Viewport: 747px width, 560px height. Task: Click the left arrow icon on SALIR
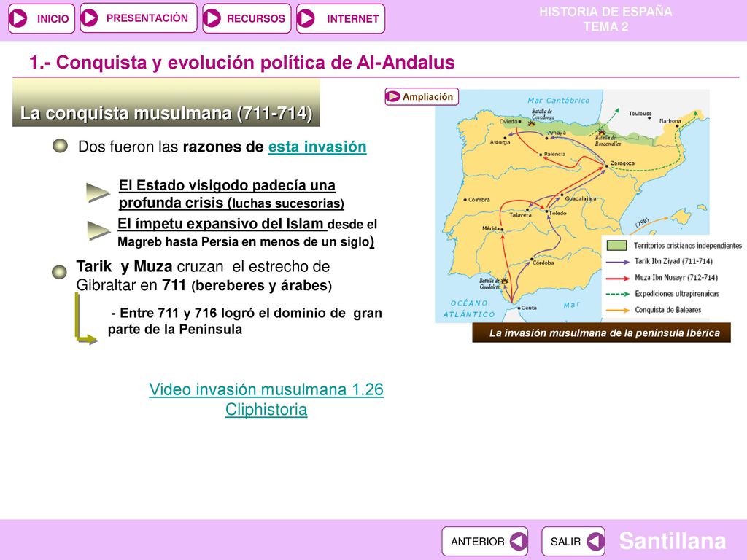coord(595,542)
